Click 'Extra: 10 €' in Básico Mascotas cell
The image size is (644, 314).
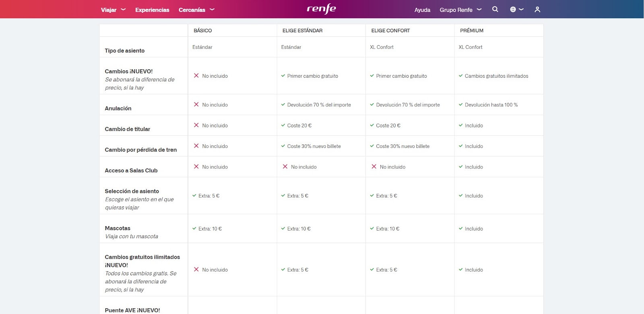210,229
